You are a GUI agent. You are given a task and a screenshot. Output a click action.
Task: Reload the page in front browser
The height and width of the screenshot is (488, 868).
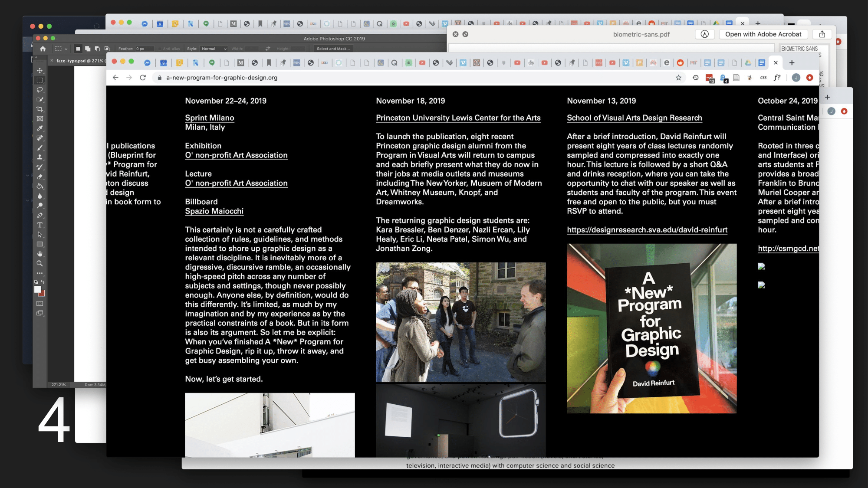[x=143, y=78]
